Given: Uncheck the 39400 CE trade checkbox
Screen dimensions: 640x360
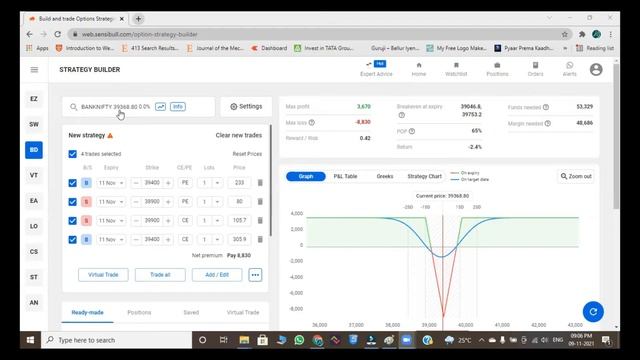Looking at the screenshot, I should 72,239.
